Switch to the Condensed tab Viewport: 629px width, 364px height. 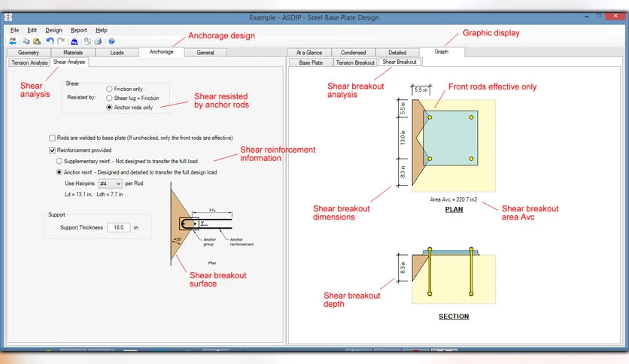tap(354, 53)
